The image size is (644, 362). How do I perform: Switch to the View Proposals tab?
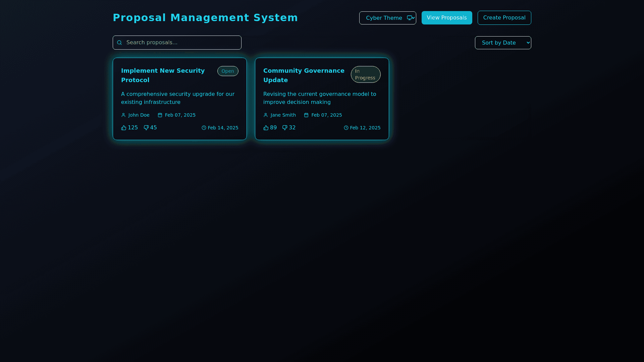click(446, 18)
